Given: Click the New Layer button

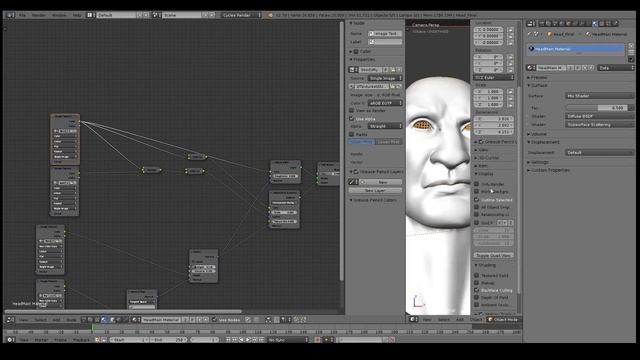Looking at the screenshot, I should click(x=375, y=190).
